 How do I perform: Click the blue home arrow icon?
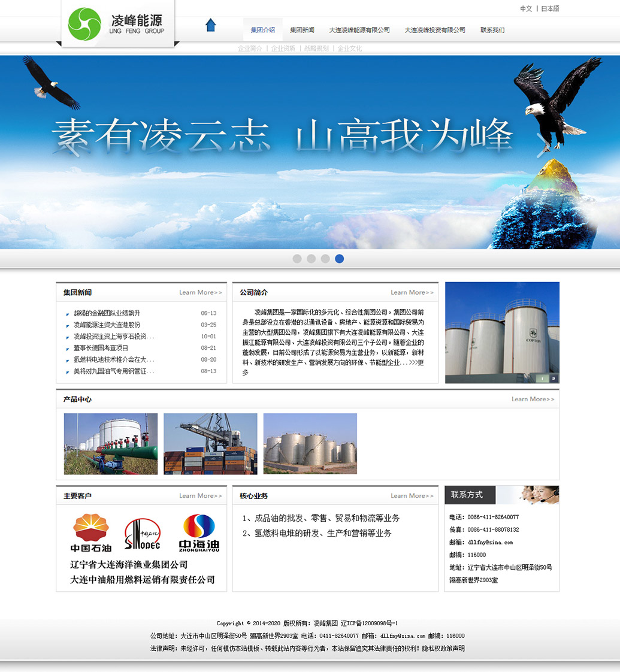(x=210, y=25)
